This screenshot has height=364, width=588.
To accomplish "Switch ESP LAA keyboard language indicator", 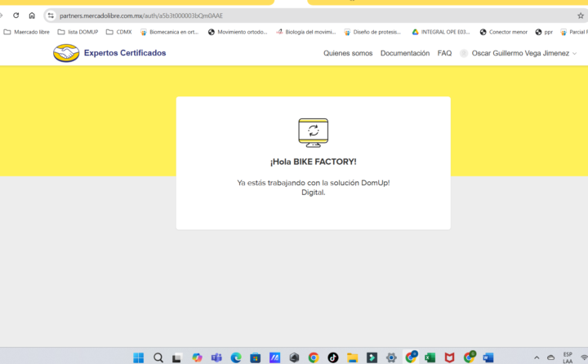I will [568, 357].
